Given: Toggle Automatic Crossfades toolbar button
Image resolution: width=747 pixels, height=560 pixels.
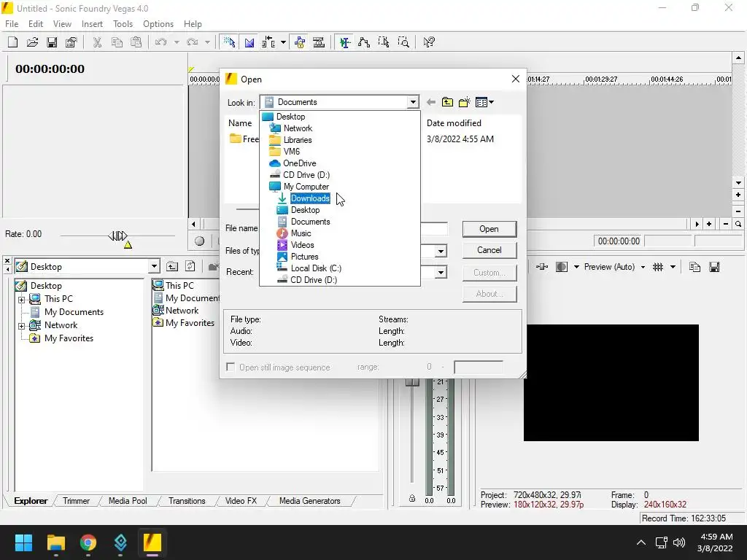Looking at the screenshot, I should point(249,42).
